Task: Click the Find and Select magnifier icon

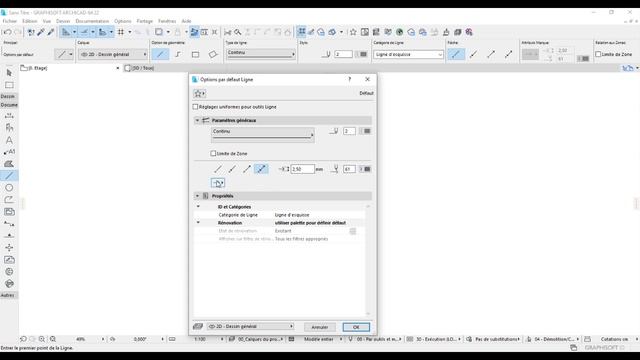Action: pyautogui.click(x=238, y=32)
